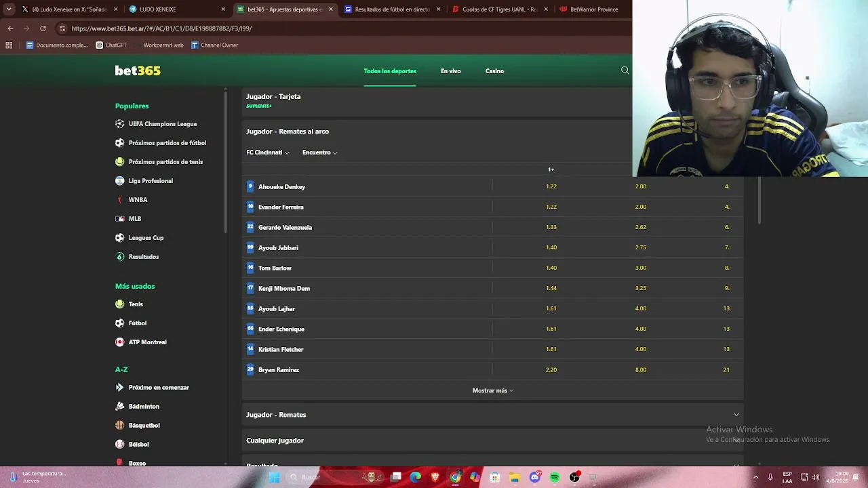Screen dimensions: 868x488
Task: Open the Channel Owner bookmark
Action: click(x=214, y=45)
